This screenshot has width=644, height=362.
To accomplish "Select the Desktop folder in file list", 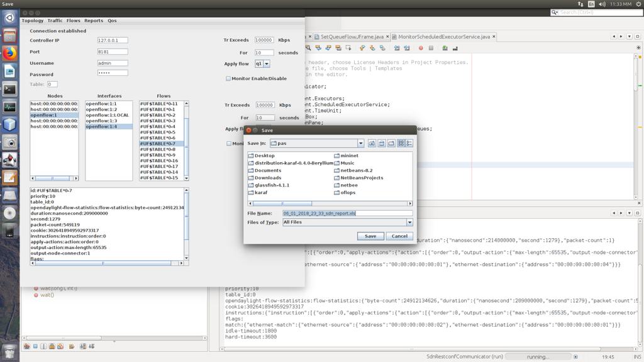I will tap(261, 156).
